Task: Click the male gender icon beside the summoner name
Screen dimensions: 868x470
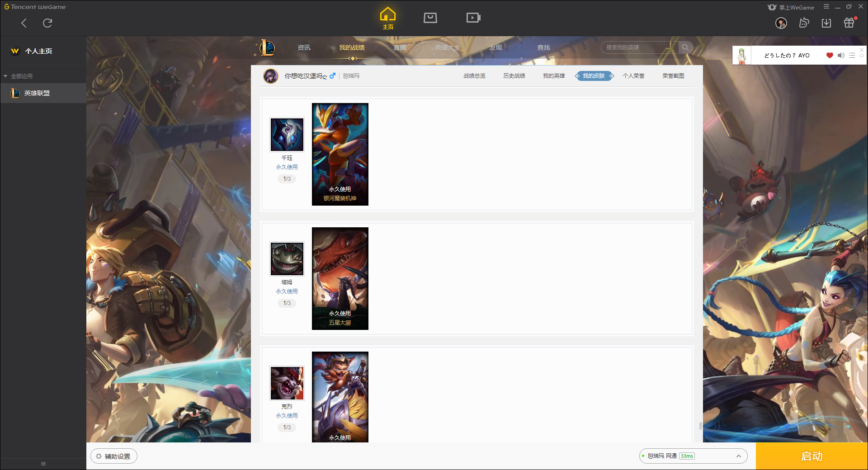Action: coord(332,76)
